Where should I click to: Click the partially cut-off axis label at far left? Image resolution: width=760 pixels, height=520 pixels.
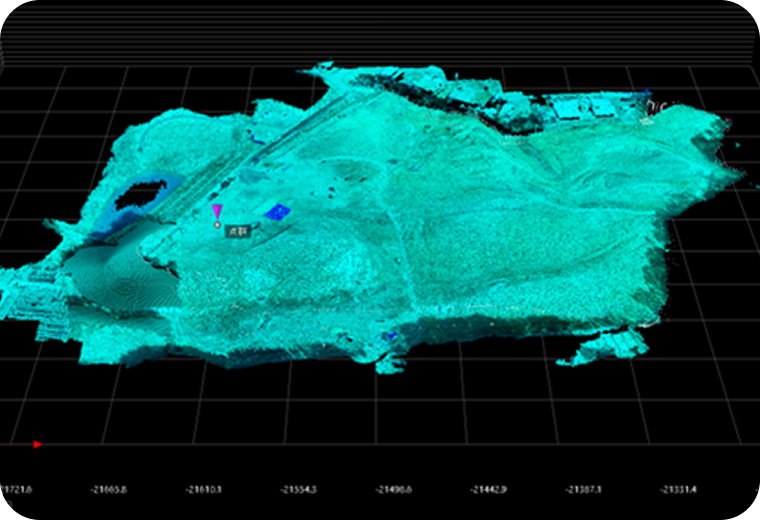point(17,490)
